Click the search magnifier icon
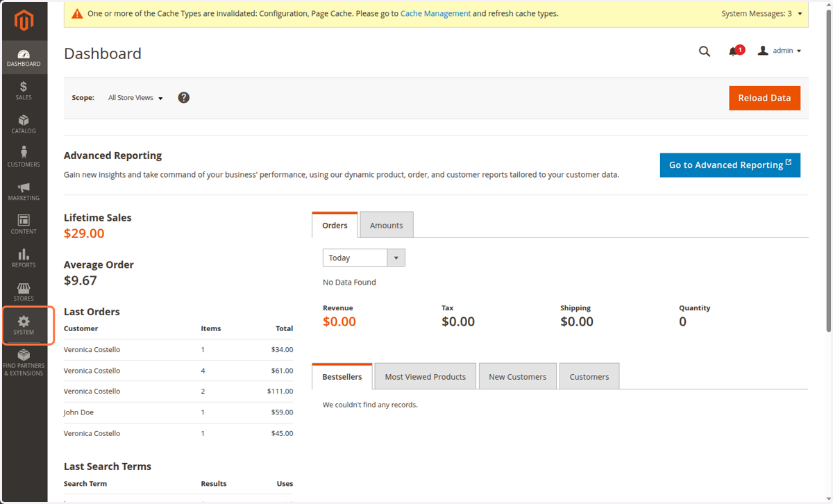The image size is (833, 504). (x=705, y=51)
